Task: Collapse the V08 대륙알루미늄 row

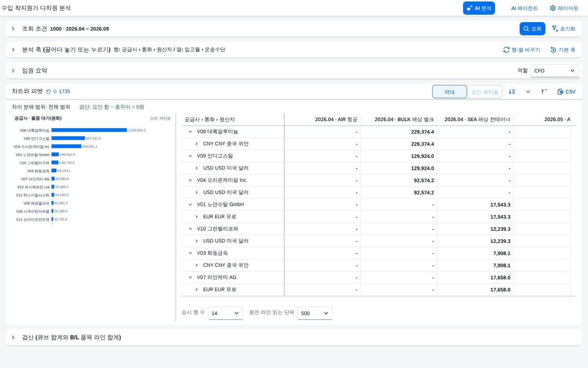Action: (x=191, y=132)
